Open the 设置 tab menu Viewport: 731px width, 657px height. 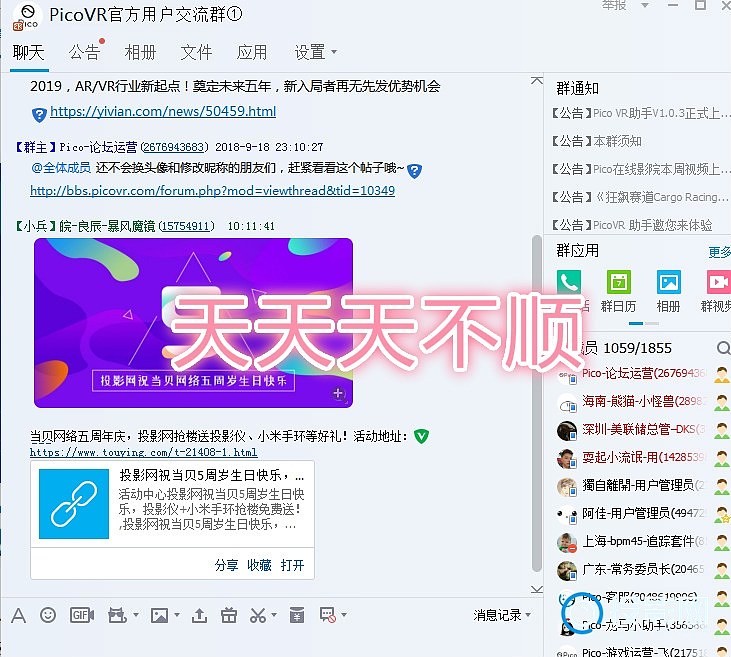pyautogui.click(x=315, y=52)
